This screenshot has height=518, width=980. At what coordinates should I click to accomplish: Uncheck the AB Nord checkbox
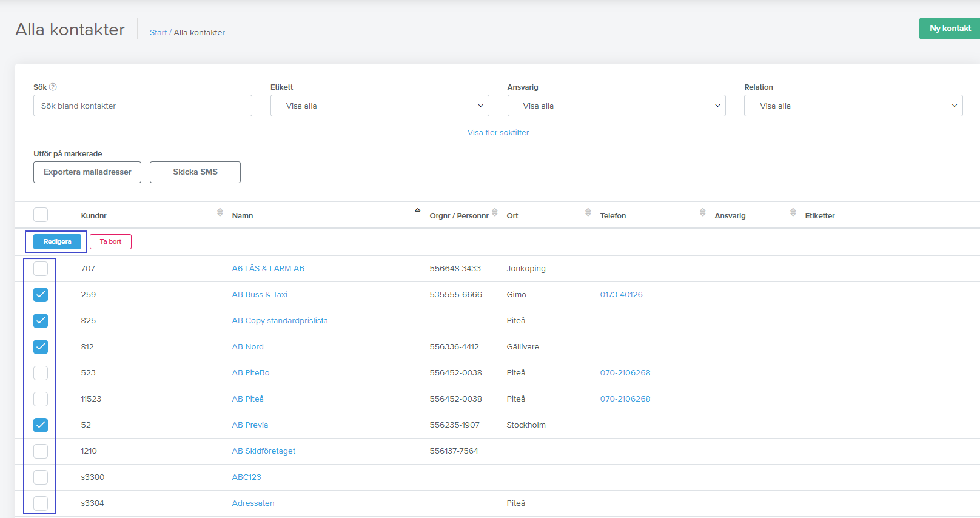coord(41,347)
